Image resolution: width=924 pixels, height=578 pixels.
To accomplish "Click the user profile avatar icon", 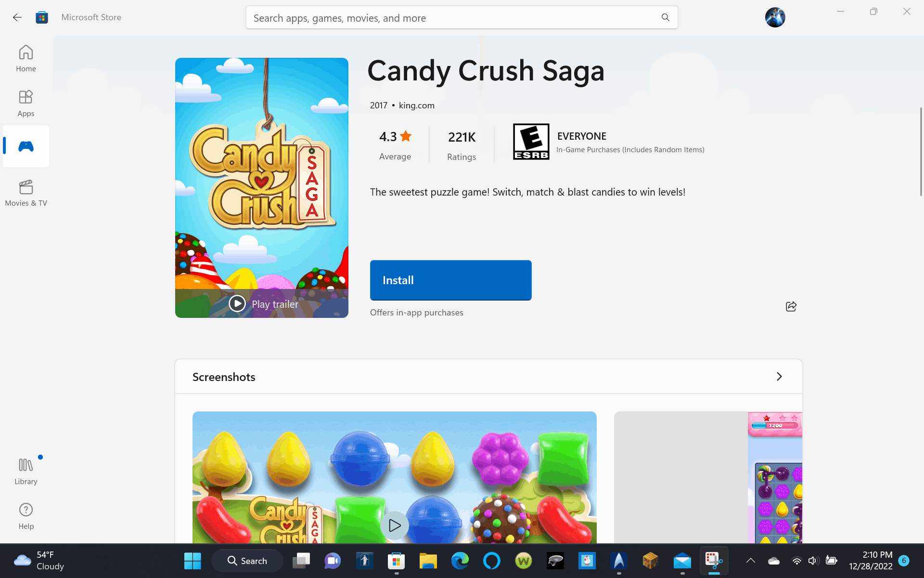I will [775, 17].
